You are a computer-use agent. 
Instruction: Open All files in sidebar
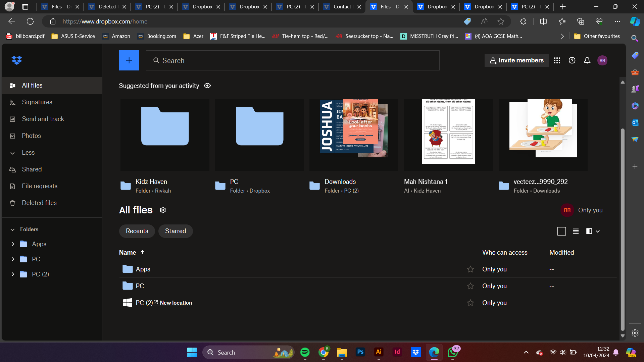(52, 86)
